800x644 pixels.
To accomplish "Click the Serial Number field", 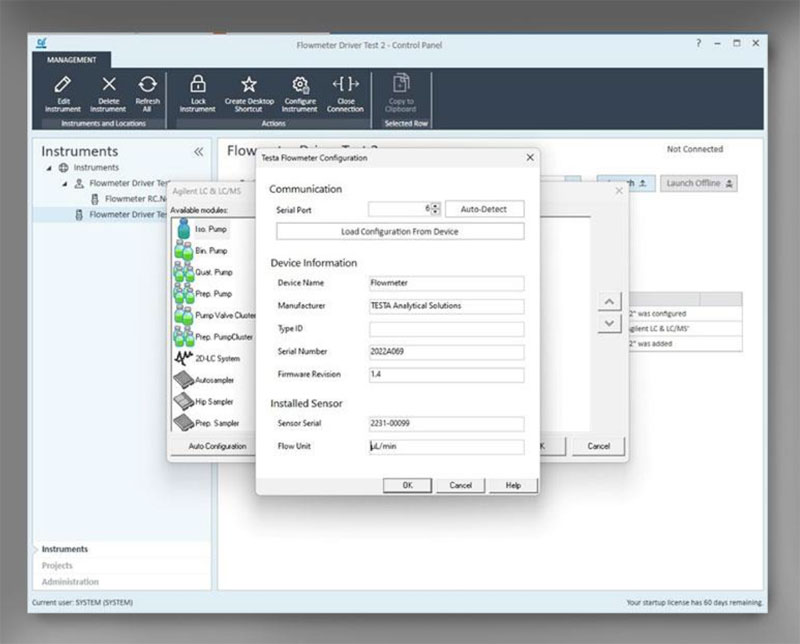I will coord(446,352).
